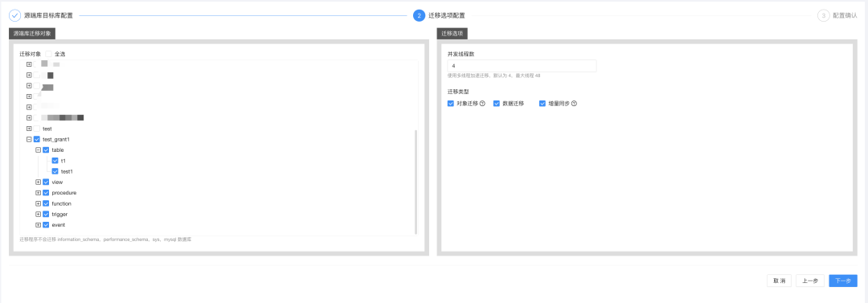This screenshot has height=303, width=868.
Task: Click the completed step 1 checkmark icon
Action: (15, 15)
